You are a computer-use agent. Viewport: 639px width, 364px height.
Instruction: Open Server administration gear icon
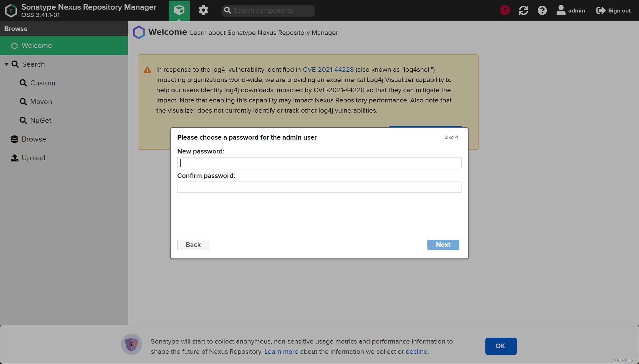203,10
